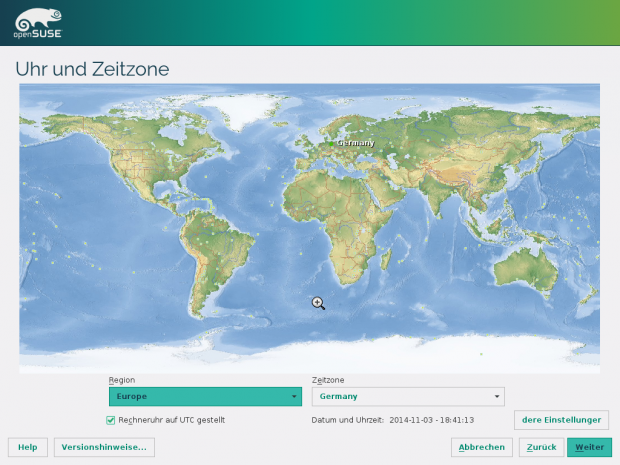Screen dimensions: 620x465
Task: Proceed with the Weiter button
Action: pos(589,447)
